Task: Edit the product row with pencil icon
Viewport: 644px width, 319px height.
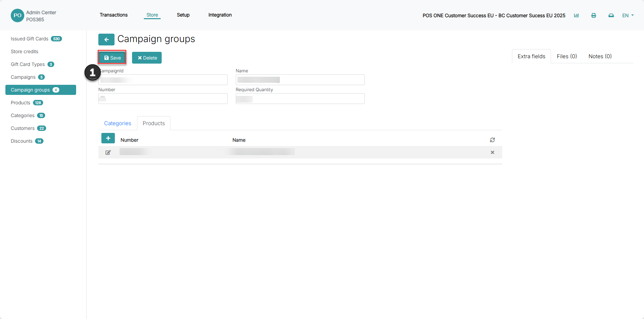Action: 108,152
